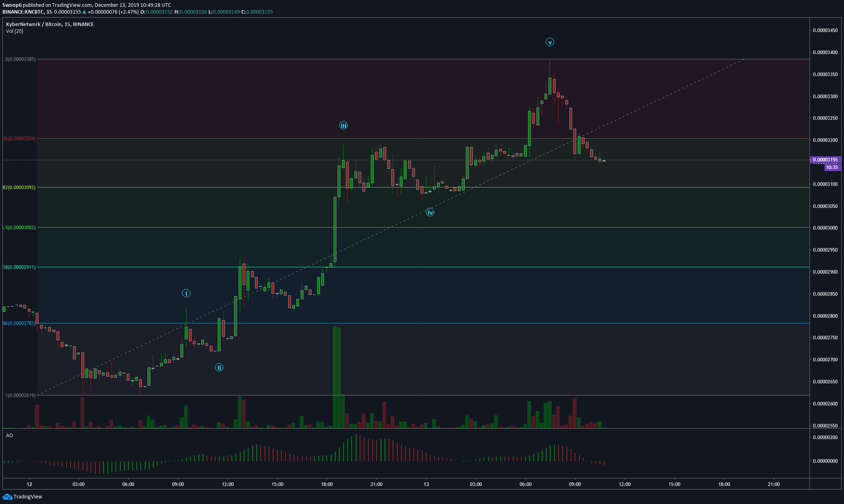The width and height of the screenshot is (844, 504).
Task: Click the date 12 on time axis
Action: click(29, 484)
